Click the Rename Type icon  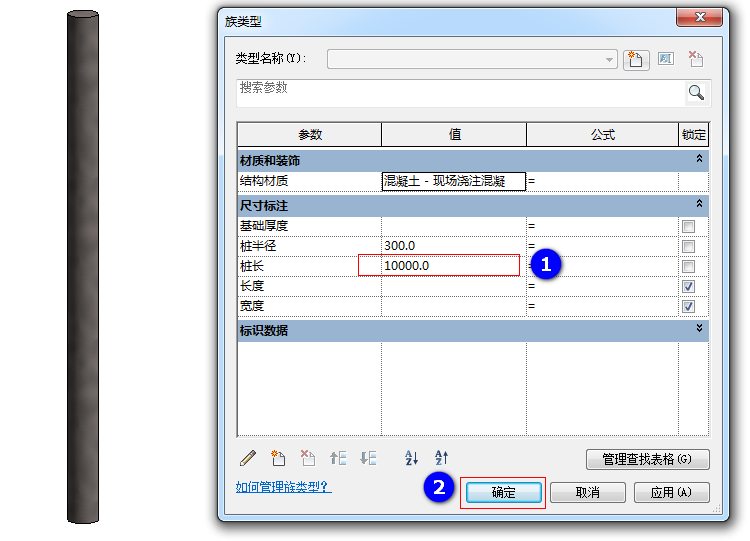665,59
